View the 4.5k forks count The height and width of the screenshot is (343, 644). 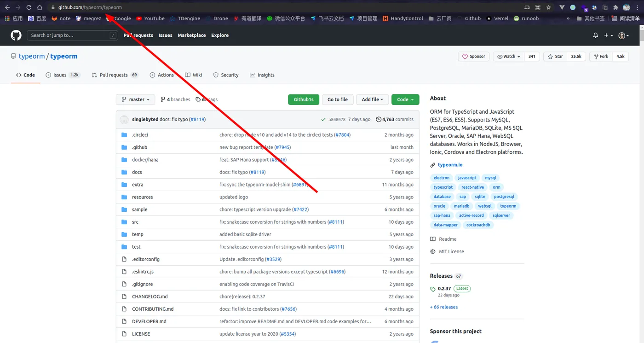621,57
